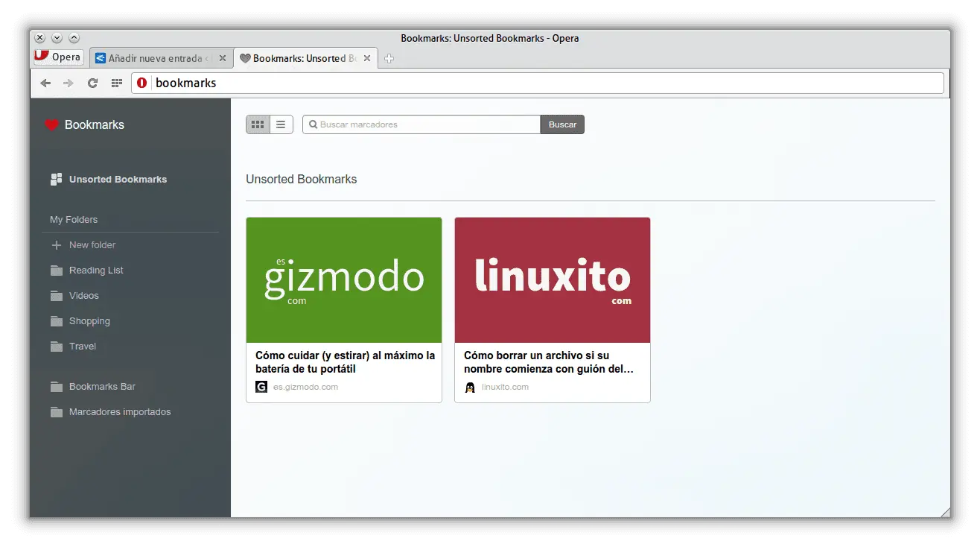Click the linuxito.com penguin favicon
Screen dimensions: 980x547
tap(470, 387)
